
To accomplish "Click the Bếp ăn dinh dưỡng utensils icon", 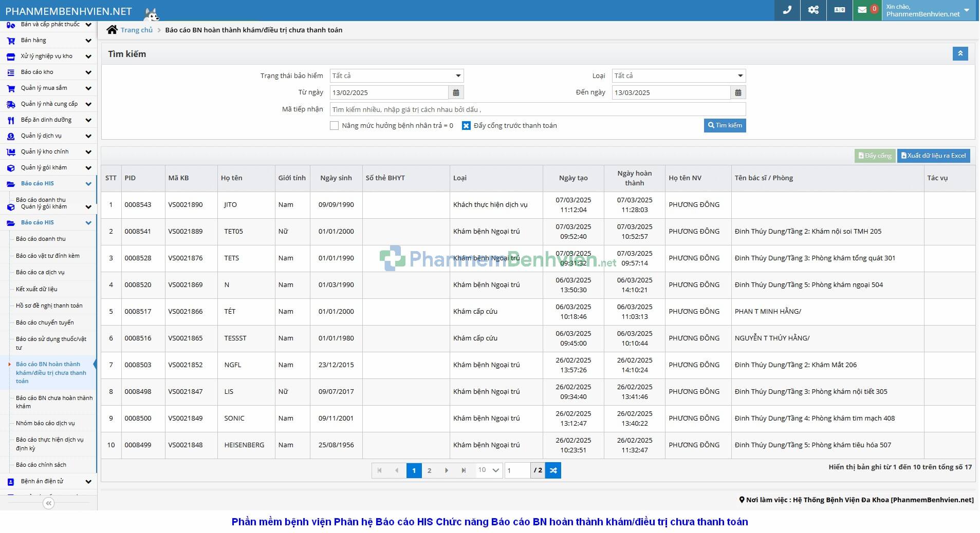I will click(11, 120).
